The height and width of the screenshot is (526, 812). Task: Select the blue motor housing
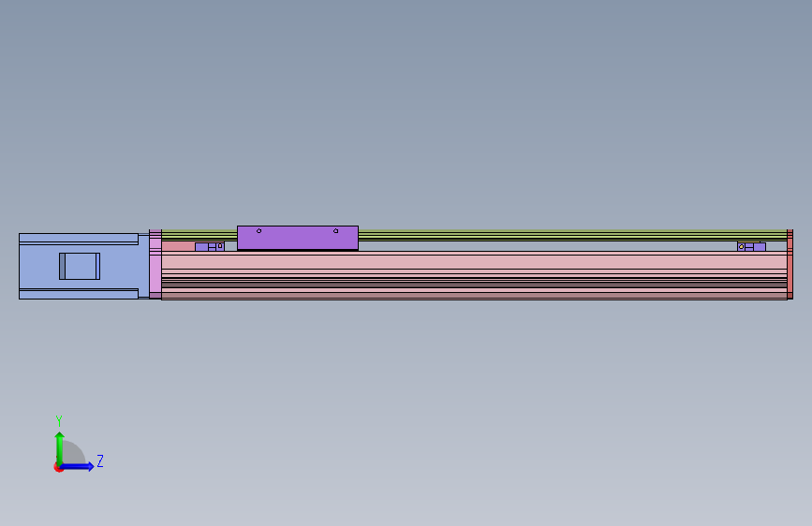tap(84, 266)
